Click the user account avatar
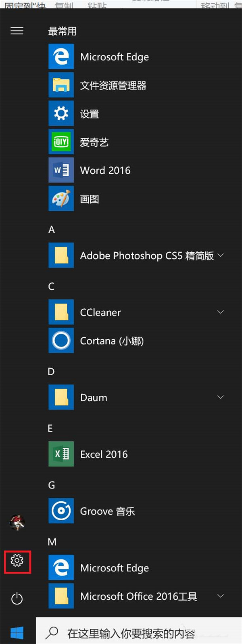 coord(17,523)
